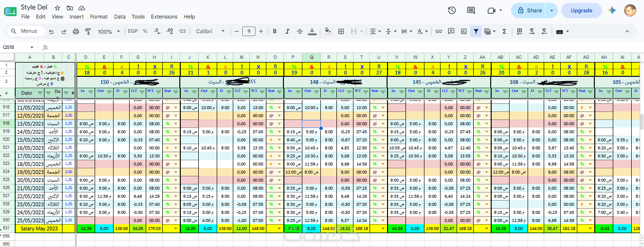
Task: Open the 123 more formats menu
Action: click(x=182, y=31)
